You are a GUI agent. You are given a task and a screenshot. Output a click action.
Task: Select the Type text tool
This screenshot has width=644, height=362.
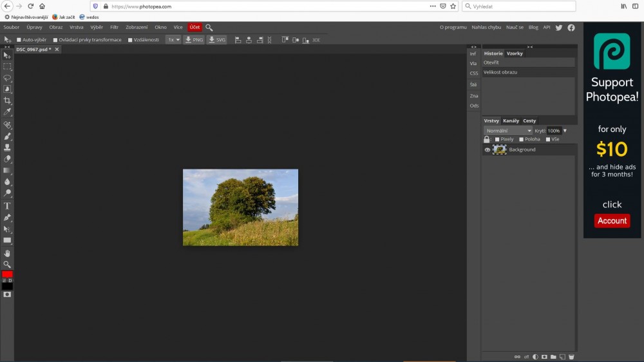click(x=7, y=206)
